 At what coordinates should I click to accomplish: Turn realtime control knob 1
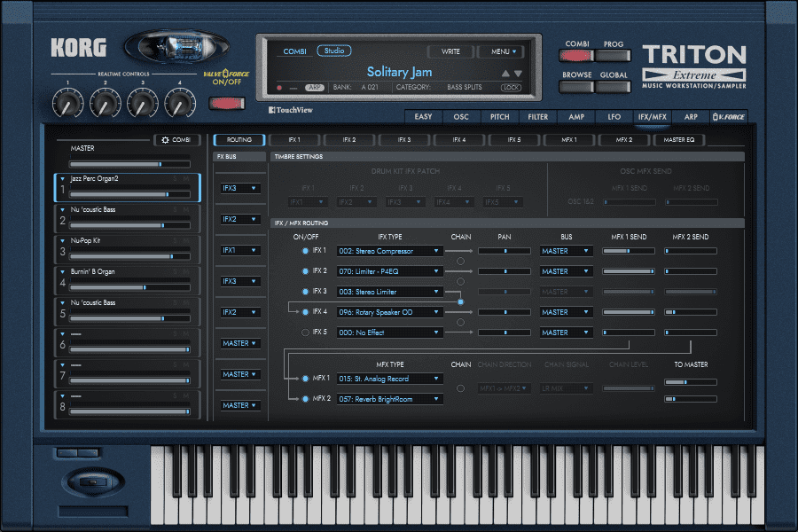point(67,104)
